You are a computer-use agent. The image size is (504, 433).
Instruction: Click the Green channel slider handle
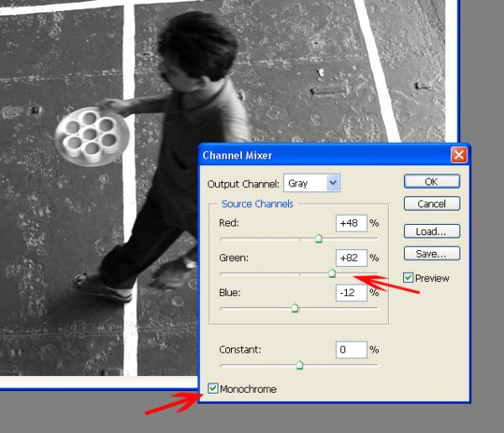tap(332, 274)
